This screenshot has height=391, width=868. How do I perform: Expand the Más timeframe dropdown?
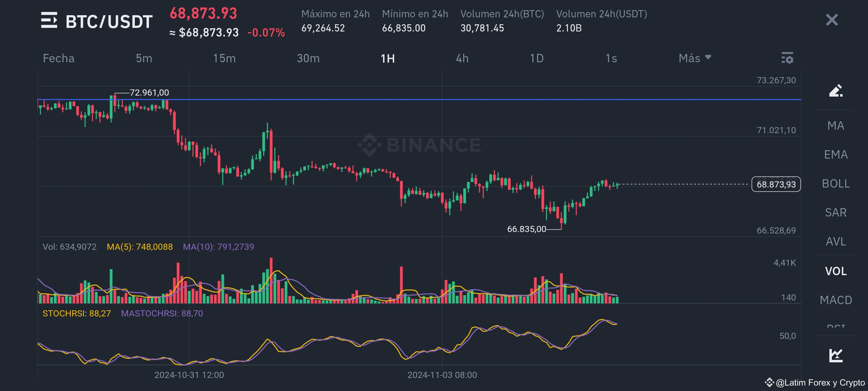pos(695,58)
